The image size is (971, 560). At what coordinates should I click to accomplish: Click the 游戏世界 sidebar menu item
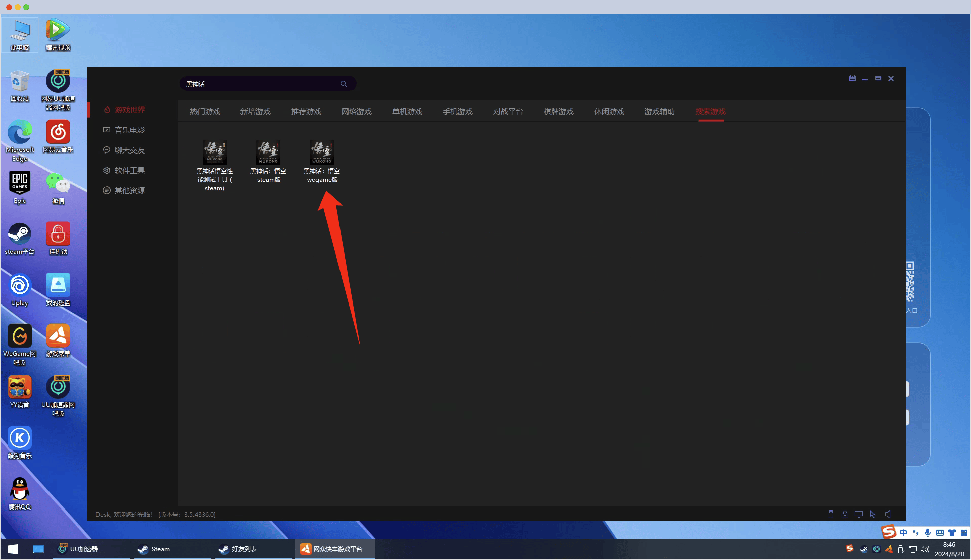tap(129, 110)
